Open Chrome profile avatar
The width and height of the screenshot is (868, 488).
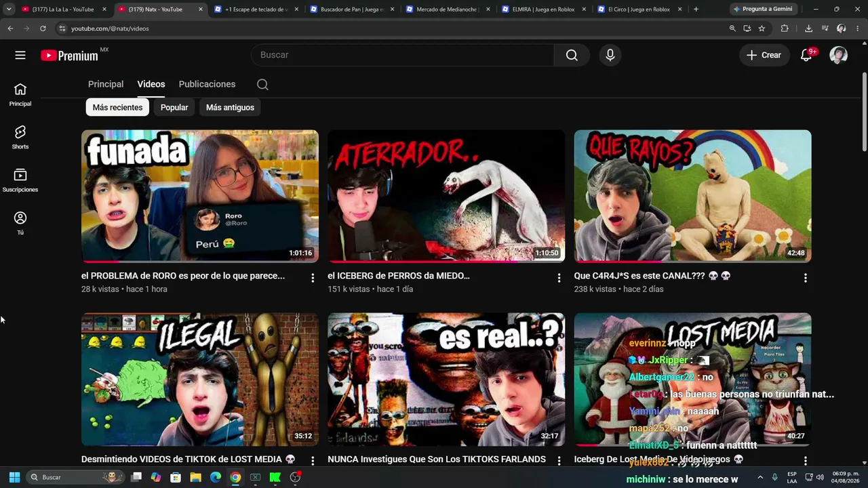[x=841, y=28]
